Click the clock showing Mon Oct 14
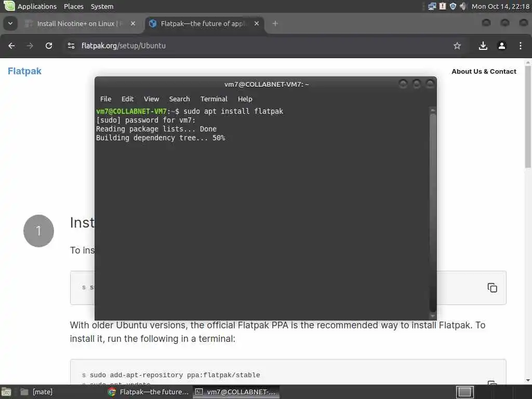 click(x=500, y=6)
